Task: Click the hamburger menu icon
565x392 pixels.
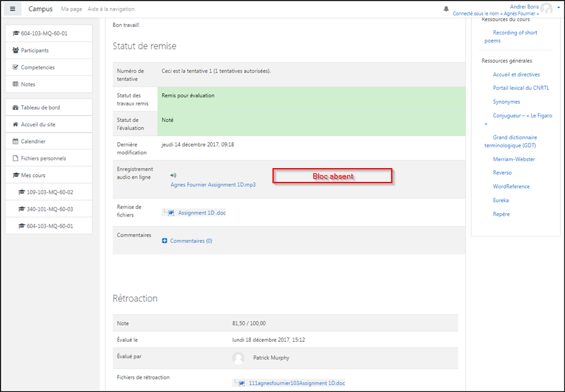Action: [x=13, y=9]
